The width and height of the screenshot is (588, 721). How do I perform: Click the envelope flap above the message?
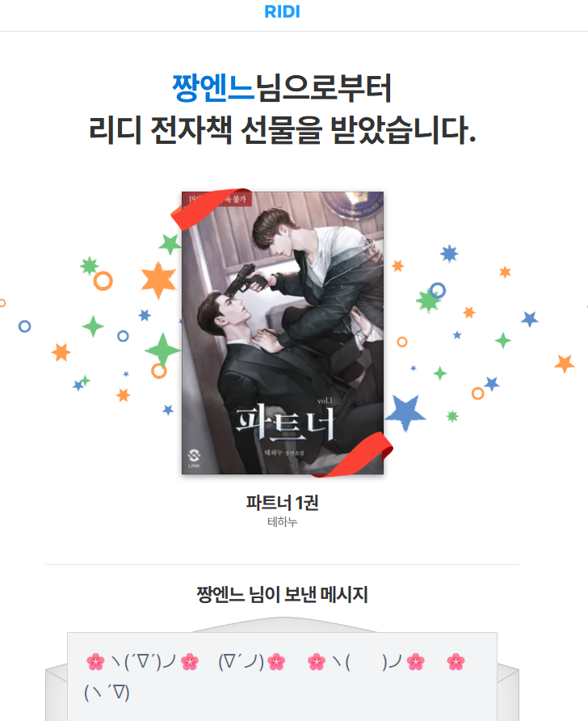click(283, 625)
